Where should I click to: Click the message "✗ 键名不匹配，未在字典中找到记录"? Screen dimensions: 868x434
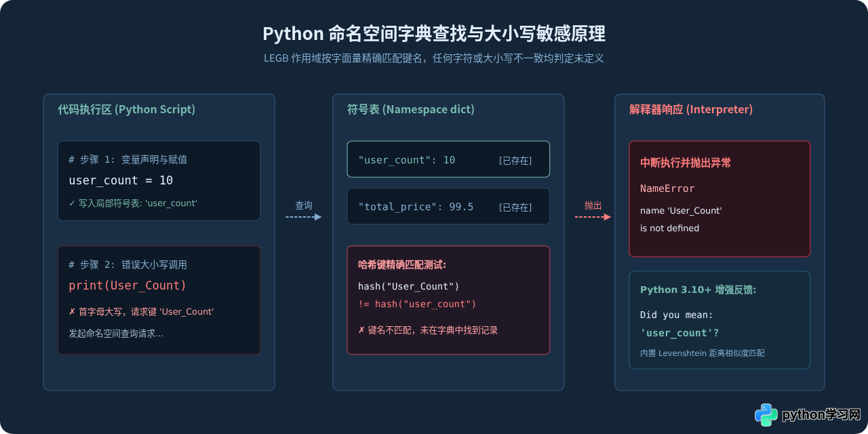click(428, 330)
